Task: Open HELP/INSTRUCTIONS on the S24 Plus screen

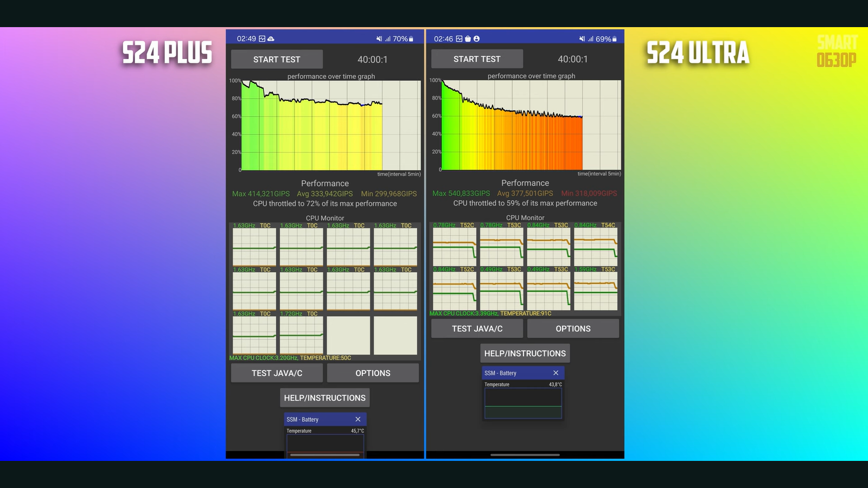Action: click(324, 398)
